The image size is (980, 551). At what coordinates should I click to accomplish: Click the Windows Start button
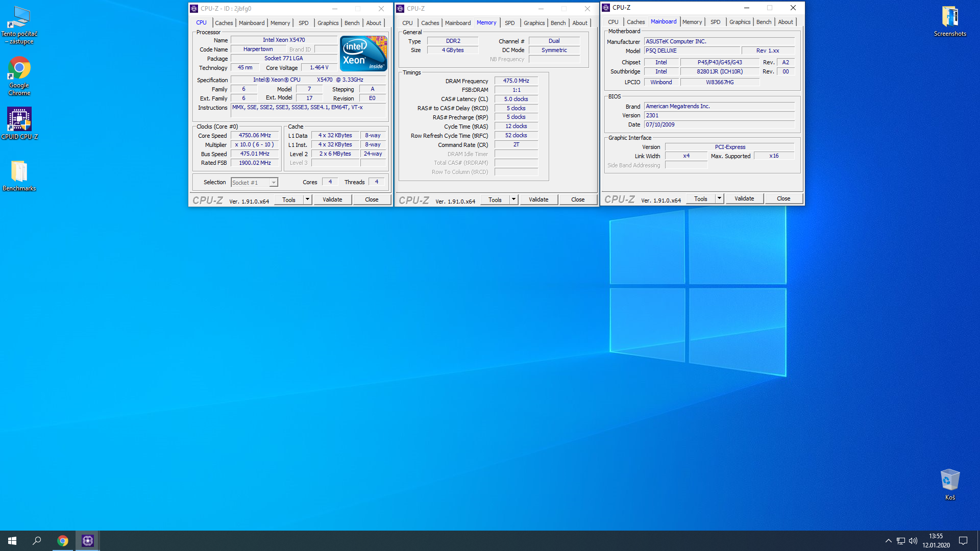pyautogui.click(x=12, y=541)
